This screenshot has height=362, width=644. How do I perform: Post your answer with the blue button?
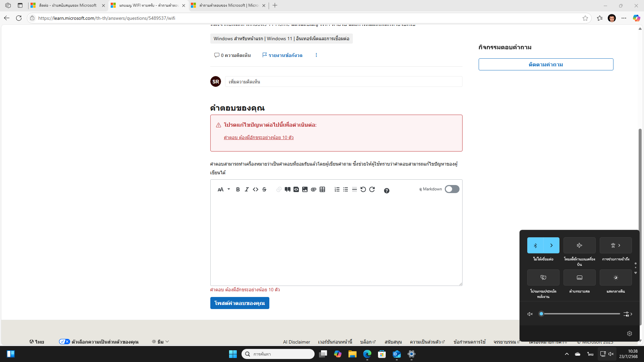pyautogui.click(x=240, y=303)
